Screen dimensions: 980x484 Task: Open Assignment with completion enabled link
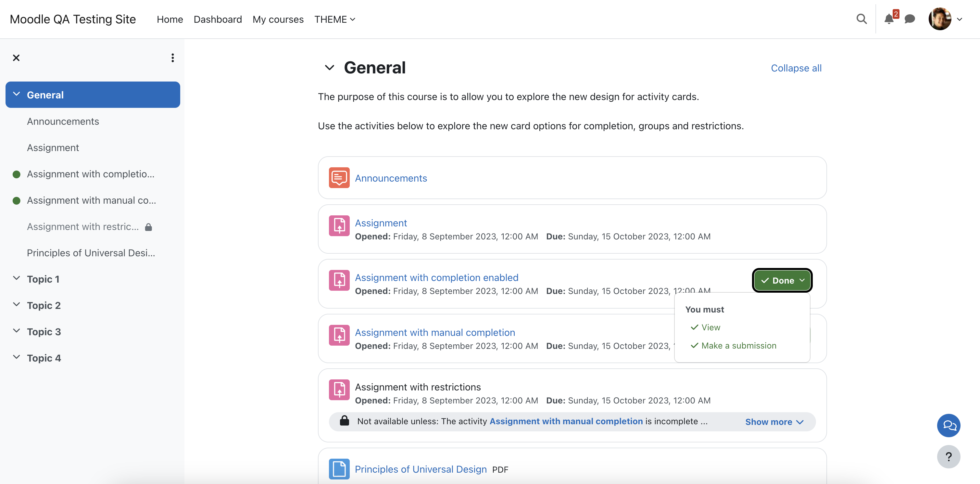(436, 278)
